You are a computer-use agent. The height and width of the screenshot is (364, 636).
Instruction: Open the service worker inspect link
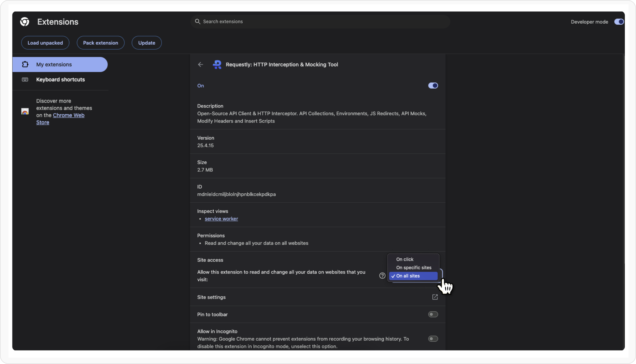pyautogui.click(x=221, y=219)
